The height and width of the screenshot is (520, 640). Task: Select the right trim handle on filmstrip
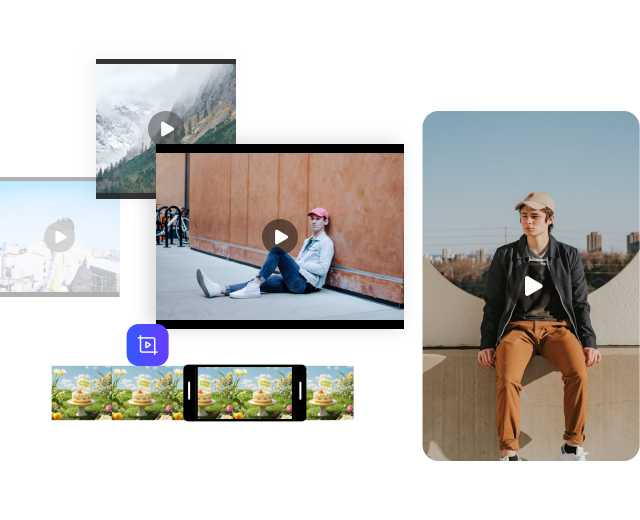coord(300,391)
